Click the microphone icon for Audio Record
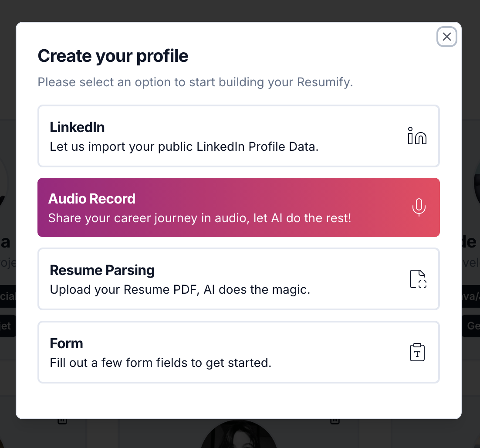480x448 pixels. tap(419, 207)
